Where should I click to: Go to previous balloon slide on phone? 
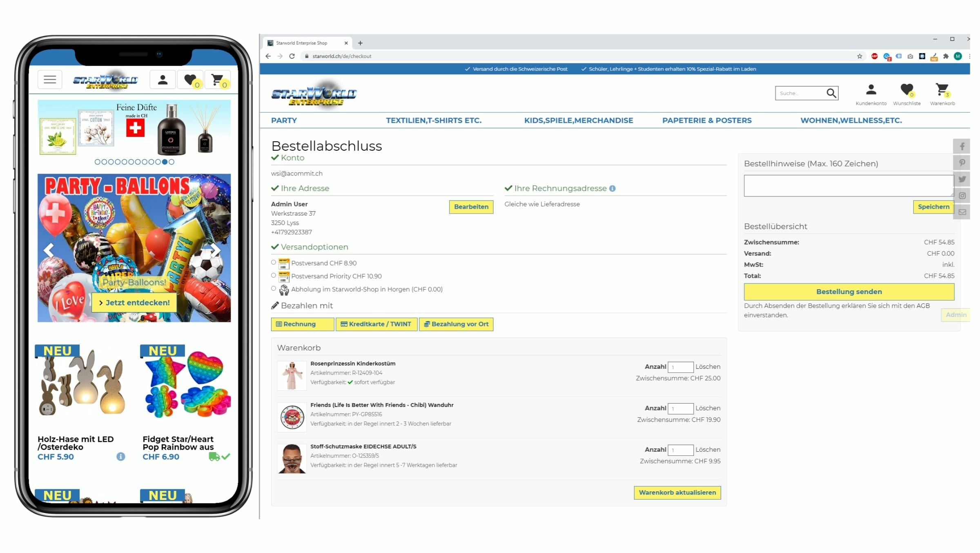pos(49,250)
